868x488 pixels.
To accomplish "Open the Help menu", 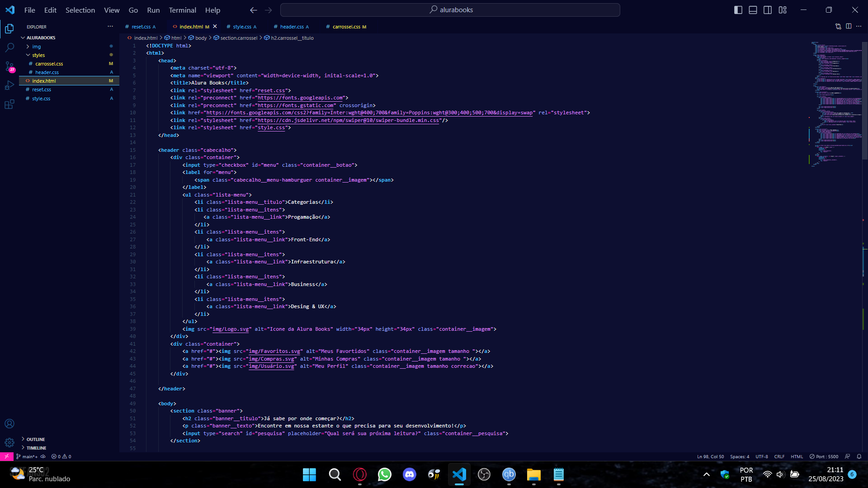I will point(212,10).
